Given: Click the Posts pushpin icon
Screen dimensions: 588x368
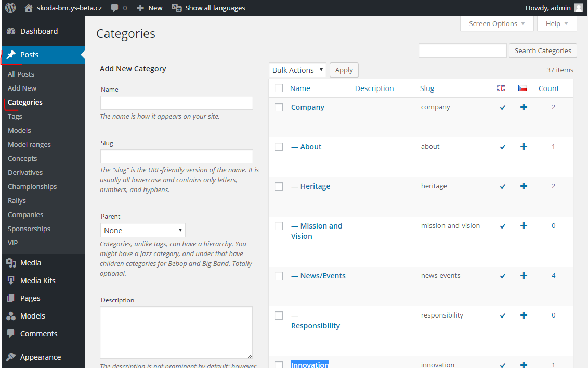Looking at the screenshot, I should (x=11, y=55).
